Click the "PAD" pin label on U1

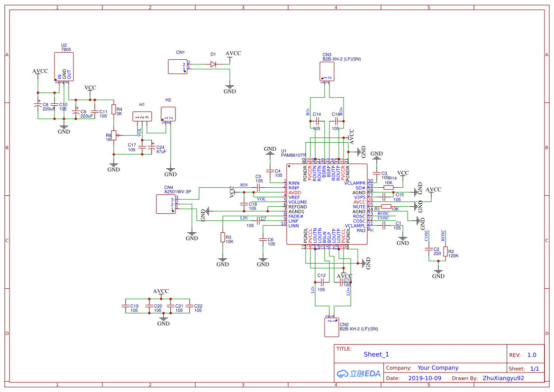point(361,230)
